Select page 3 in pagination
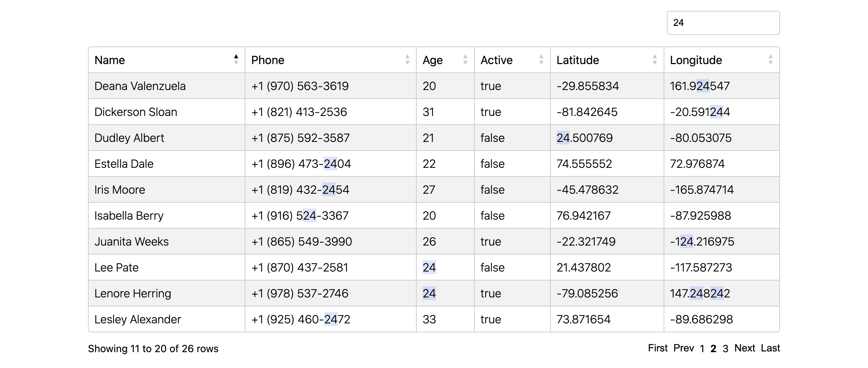 click(x=726, y=349)
